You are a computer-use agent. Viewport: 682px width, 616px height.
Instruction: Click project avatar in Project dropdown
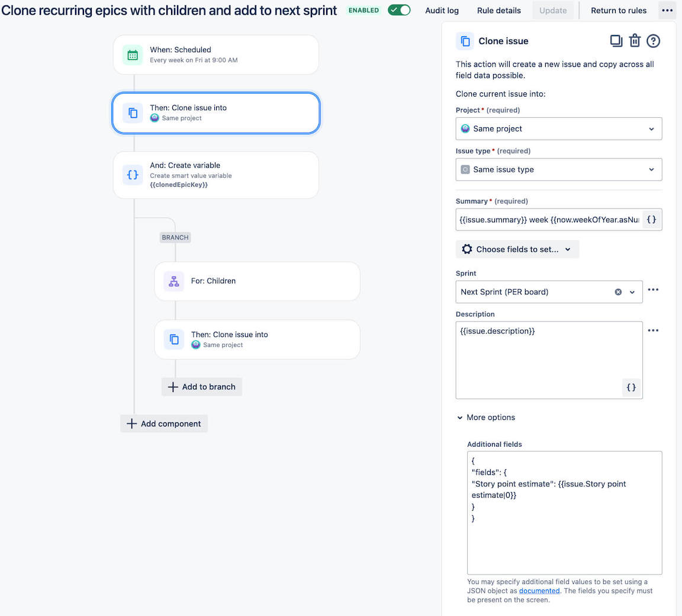465,129
